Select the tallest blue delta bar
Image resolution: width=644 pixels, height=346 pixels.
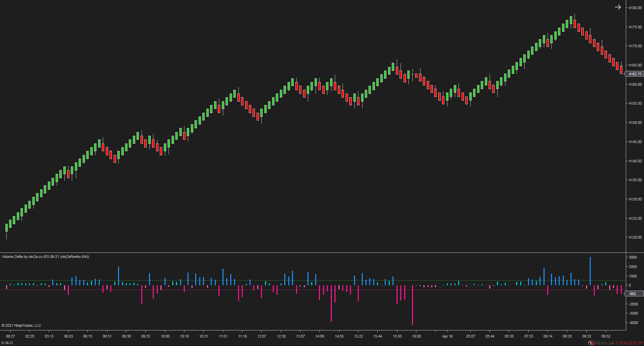[590, 270]
